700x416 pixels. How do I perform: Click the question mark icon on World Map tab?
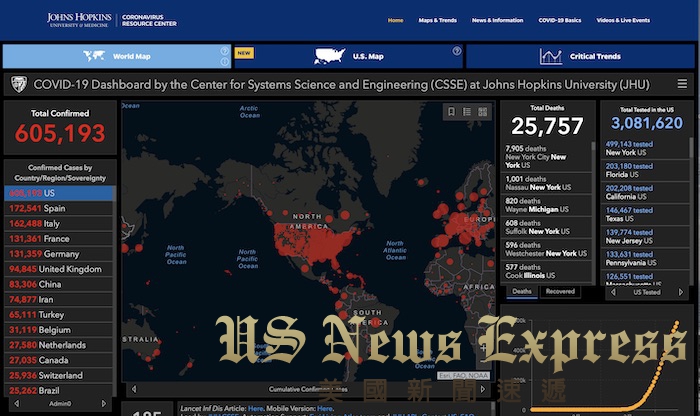pyautogui.click(x=225, y=50)
